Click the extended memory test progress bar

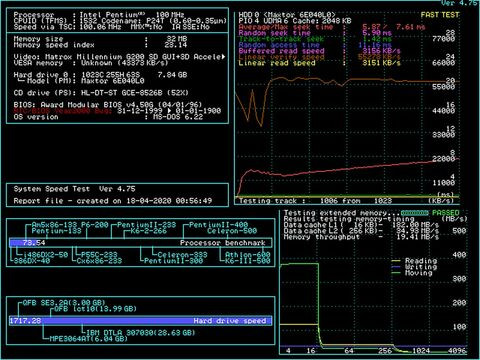415,213
